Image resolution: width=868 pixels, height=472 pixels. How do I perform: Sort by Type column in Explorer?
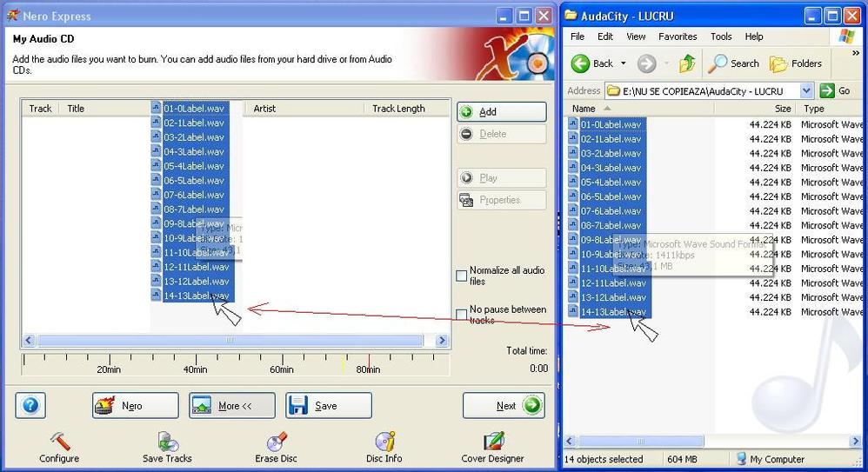831,109
